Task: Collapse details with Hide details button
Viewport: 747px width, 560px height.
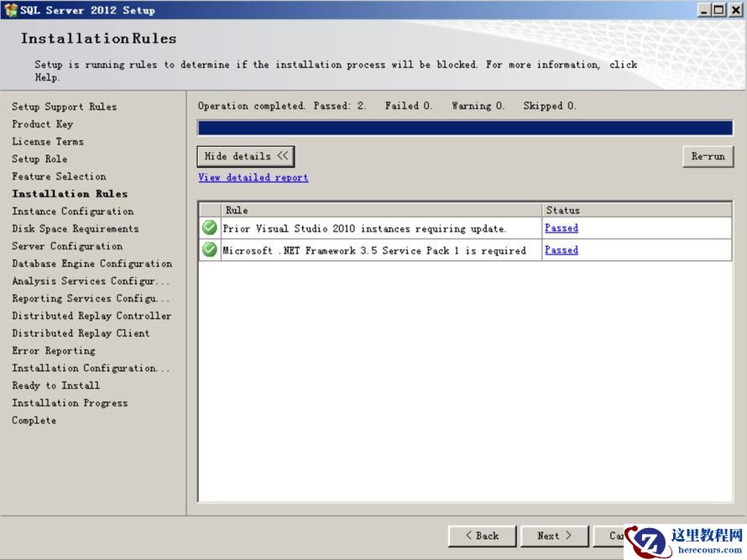Action: pos(246,156)
